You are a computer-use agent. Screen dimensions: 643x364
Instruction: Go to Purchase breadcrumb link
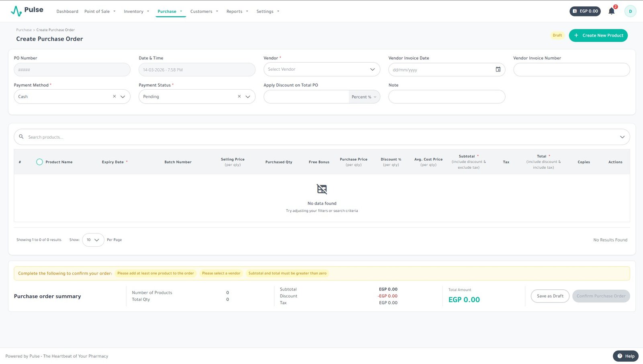[x=24, y=30]
